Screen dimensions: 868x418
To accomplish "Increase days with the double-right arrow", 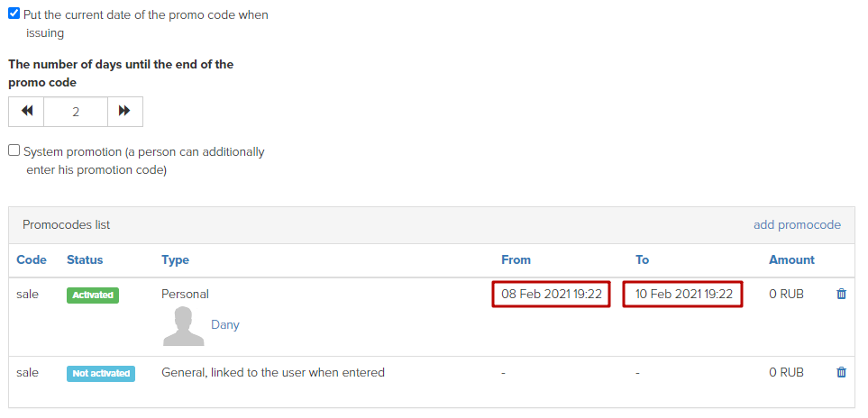I will pyautogui.click(x=124, y=112).
